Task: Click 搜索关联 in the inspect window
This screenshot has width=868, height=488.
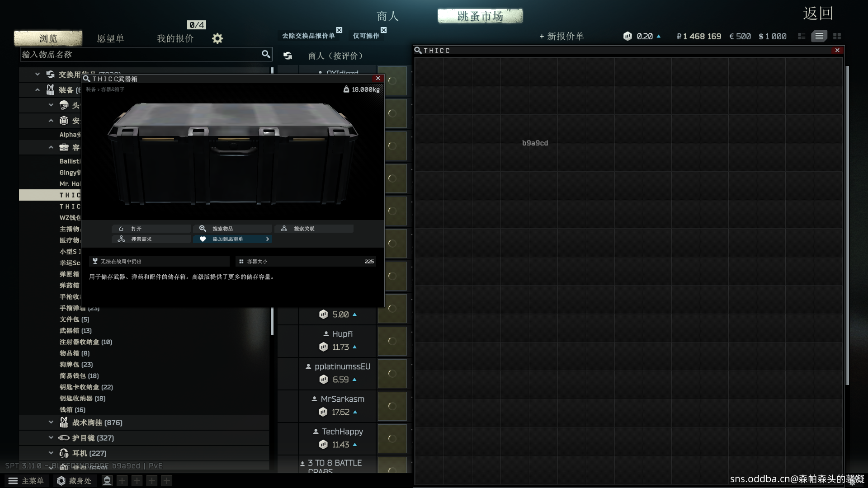Action: pos(314,229)
